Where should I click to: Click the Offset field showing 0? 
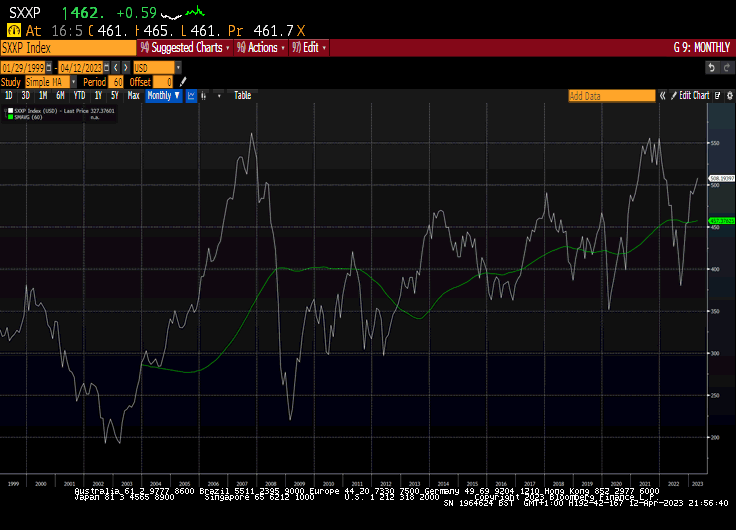[163, 82]
